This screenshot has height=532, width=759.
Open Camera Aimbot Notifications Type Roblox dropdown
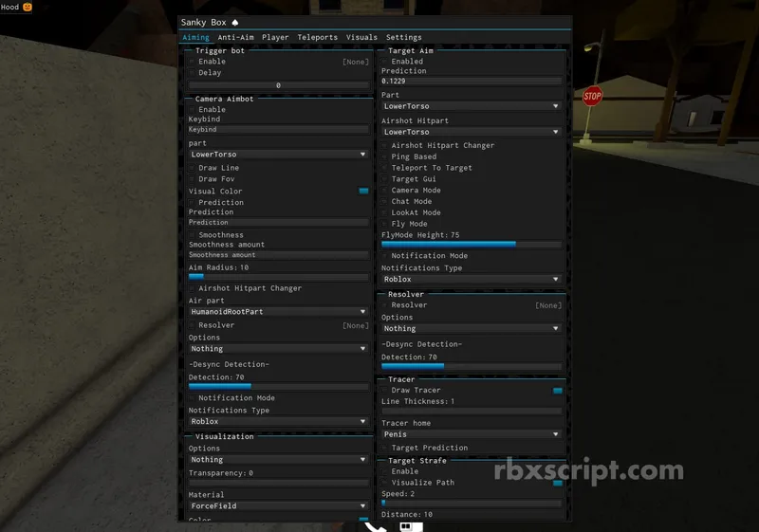(278, 421)
